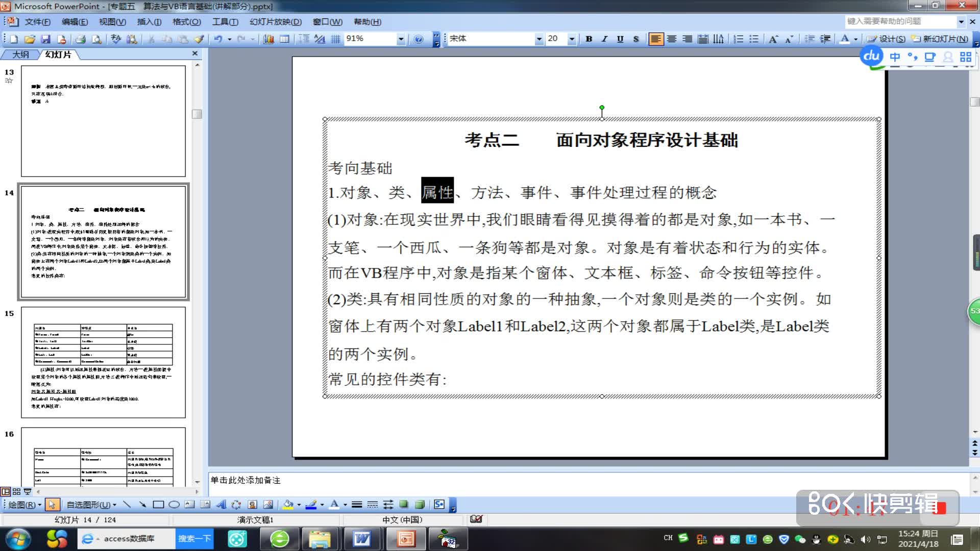This screenshot has width=980, height=551.
Task: Click the Save icon in toolbar
Action: point(46,39)
